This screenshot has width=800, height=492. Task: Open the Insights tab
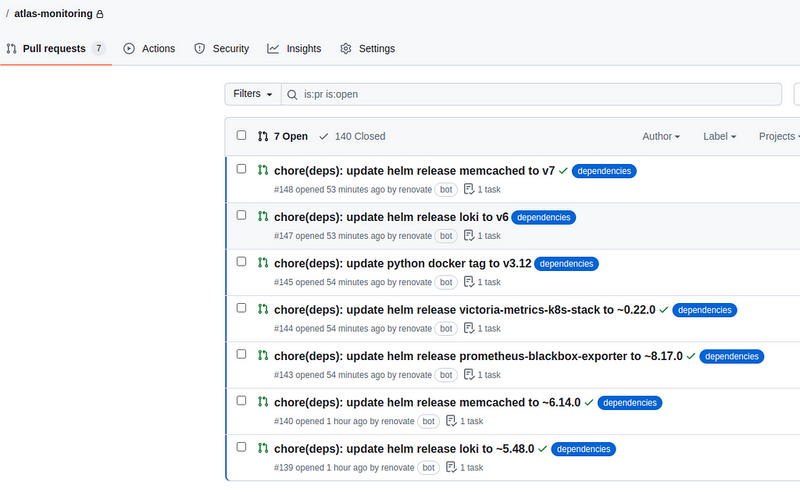294,48
